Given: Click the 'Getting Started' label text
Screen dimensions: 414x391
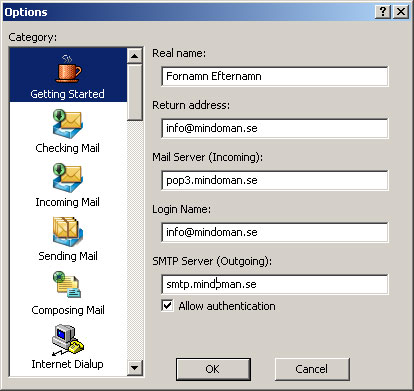Looking at the screenshot, I should tap(67, 94).
